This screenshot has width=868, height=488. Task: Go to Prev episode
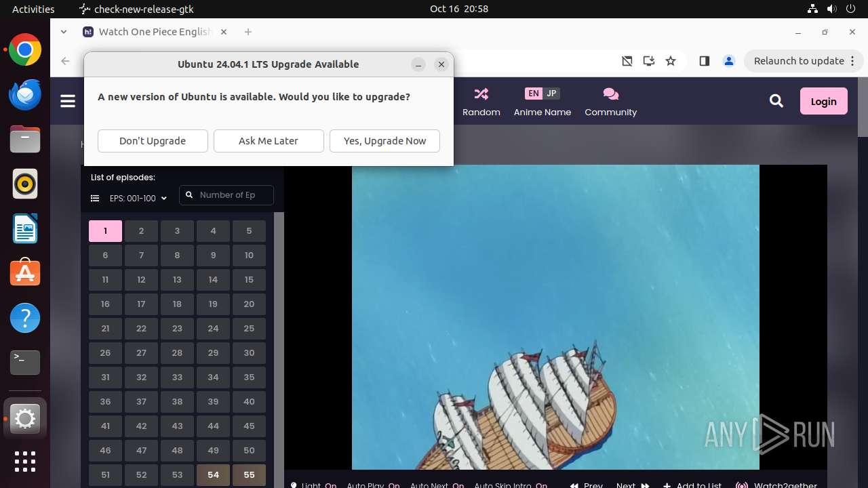[587, 485]
